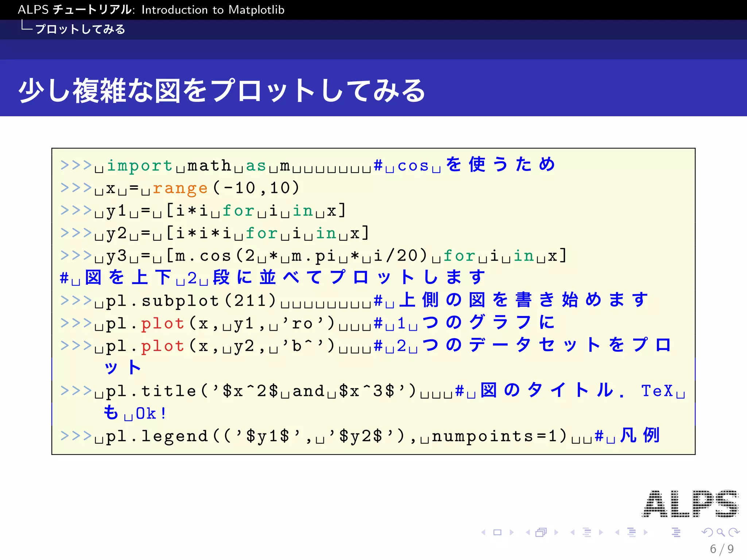
Task: Go to next subsection arrow
Action: tap(601, 532)
